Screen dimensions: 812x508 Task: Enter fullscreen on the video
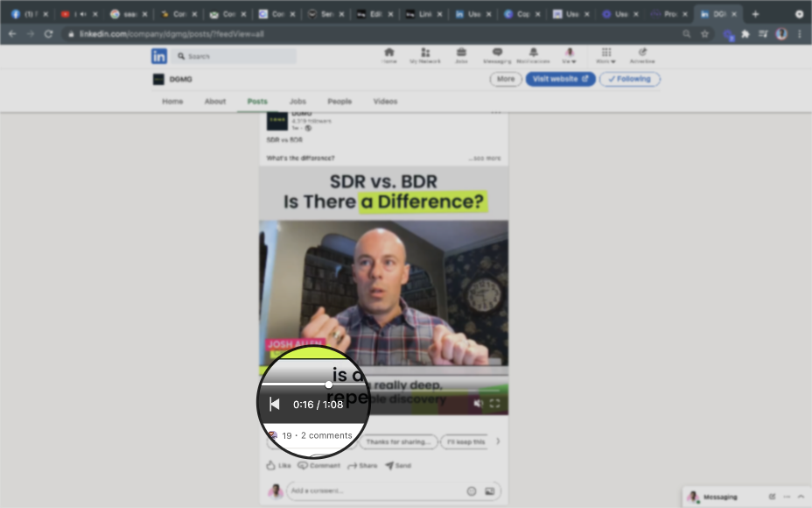click(x=494, y=404)
